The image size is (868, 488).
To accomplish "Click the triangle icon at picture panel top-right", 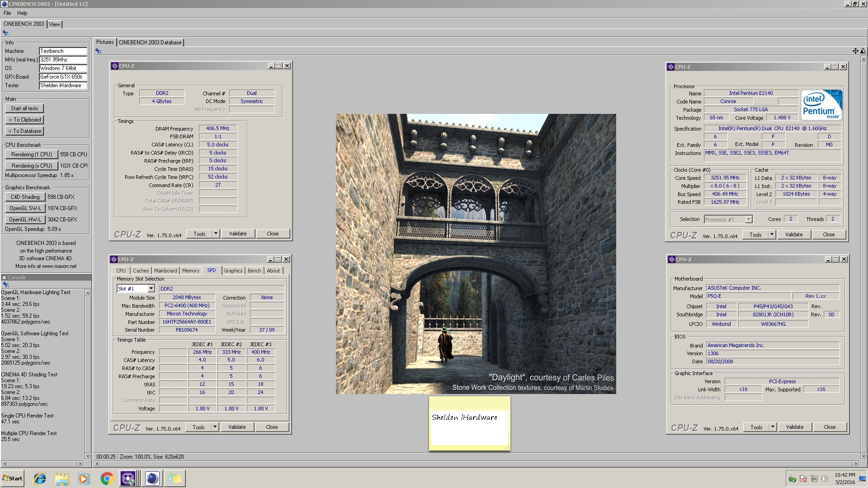I will tap(863, 51).
